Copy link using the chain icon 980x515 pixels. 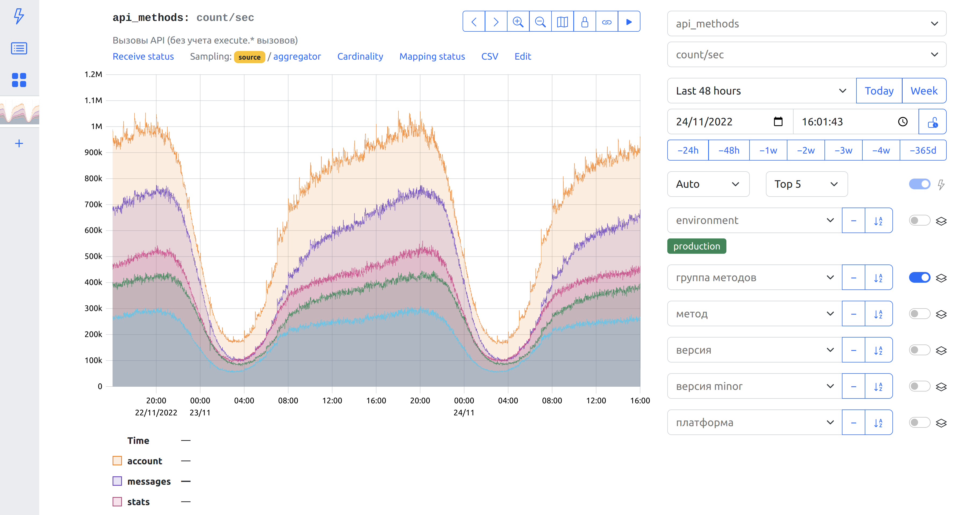tap(607, 22)
